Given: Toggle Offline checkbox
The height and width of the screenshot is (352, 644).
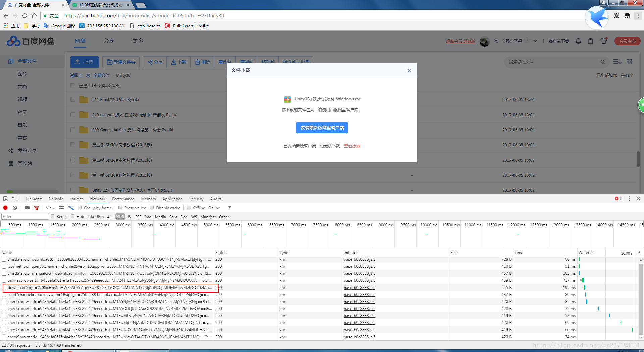Looking at the screenshot, I should coord(189,208).
